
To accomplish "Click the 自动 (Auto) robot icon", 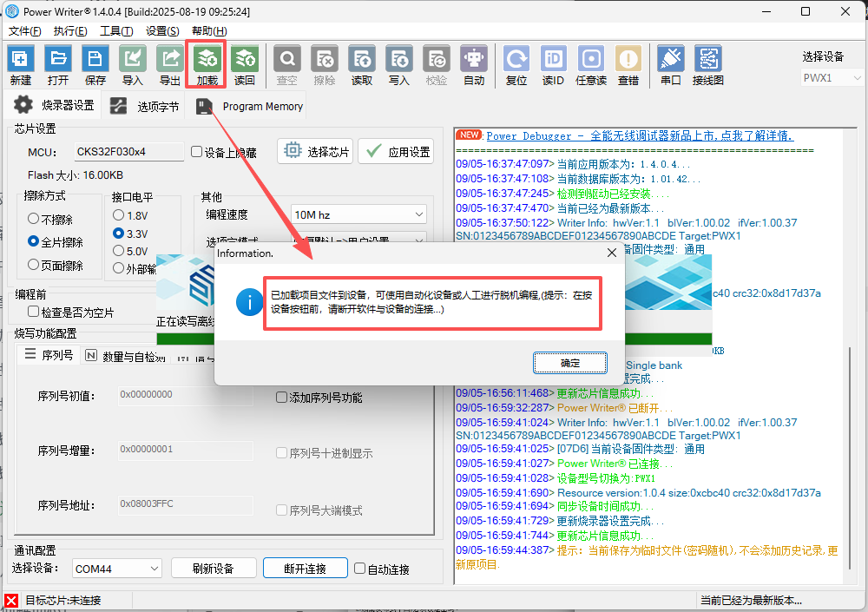I will (x=474, y=65).
